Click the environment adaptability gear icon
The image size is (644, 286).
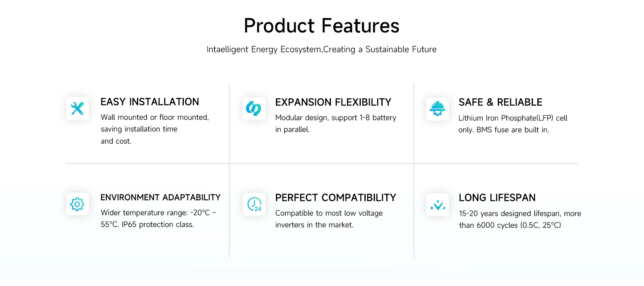tap(78, 204)
